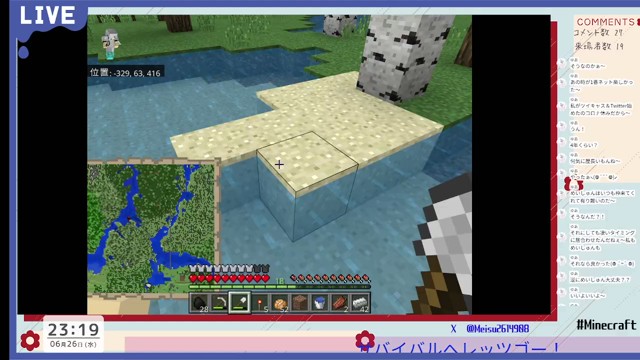Click the red flower icon beside the clock

coord(30,340)
